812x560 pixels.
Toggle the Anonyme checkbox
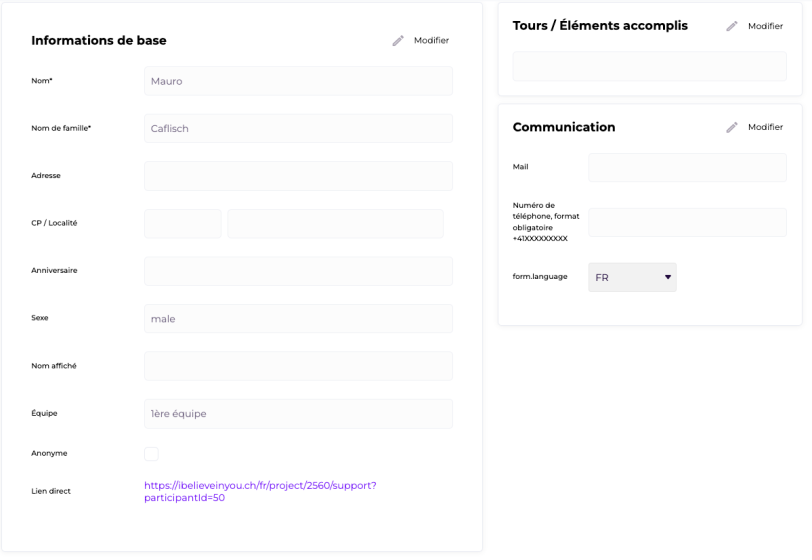click(151, 454)
